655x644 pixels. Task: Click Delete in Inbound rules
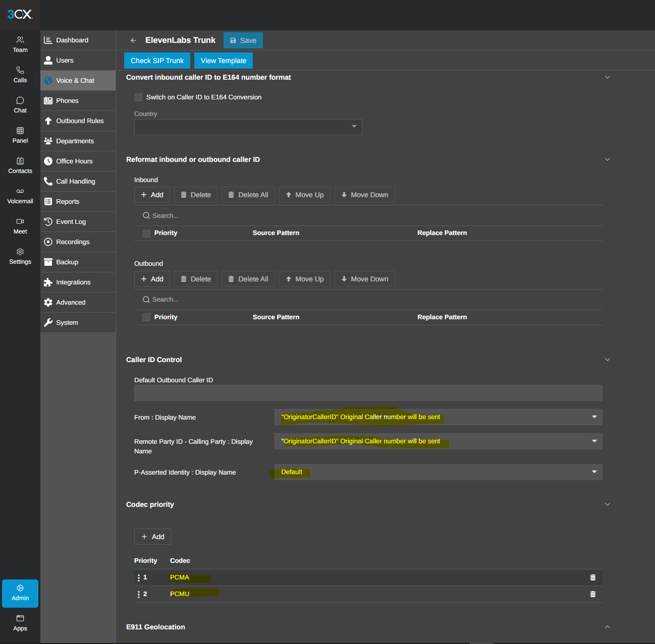196,195
